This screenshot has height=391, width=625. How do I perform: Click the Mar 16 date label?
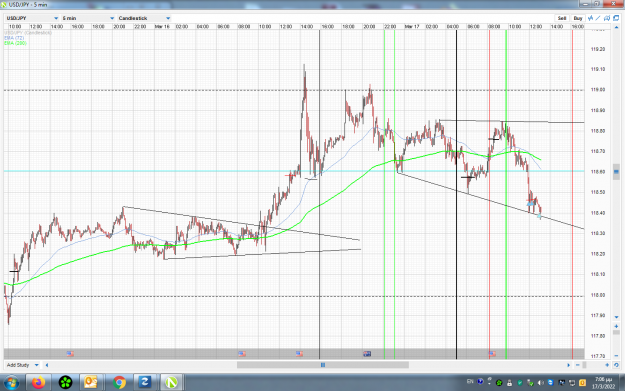click(162, 27)
